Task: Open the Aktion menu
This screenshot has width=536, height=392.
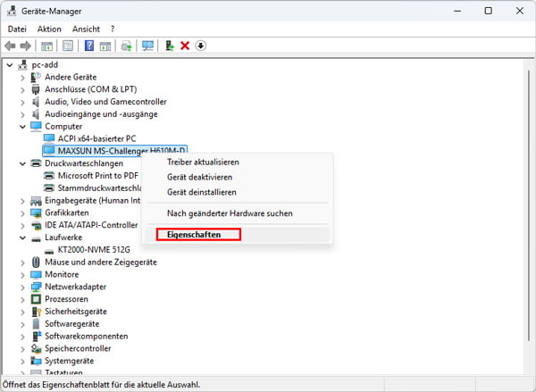Action: (49, 29)
